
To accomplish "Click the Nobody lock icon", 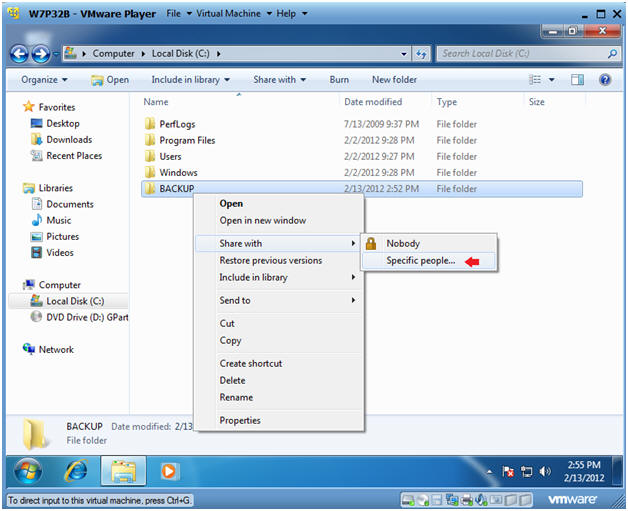I will click(371, 243).
